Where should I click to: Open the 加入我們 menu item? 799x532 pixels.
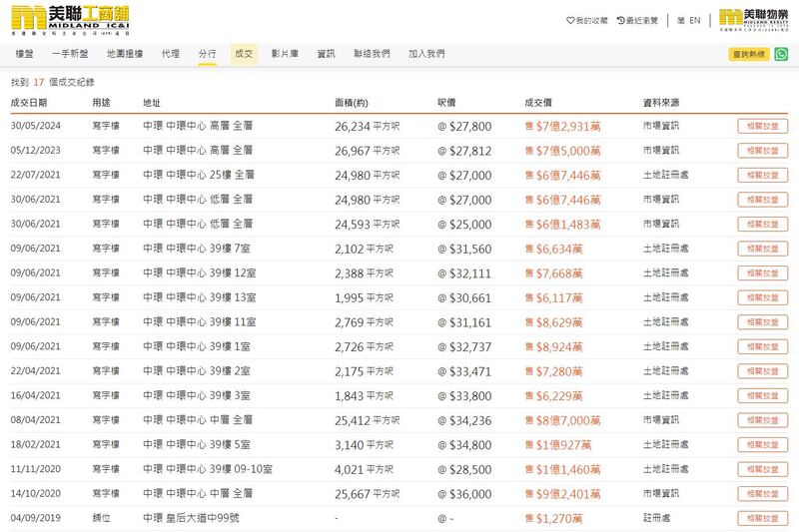click(426, 54)
